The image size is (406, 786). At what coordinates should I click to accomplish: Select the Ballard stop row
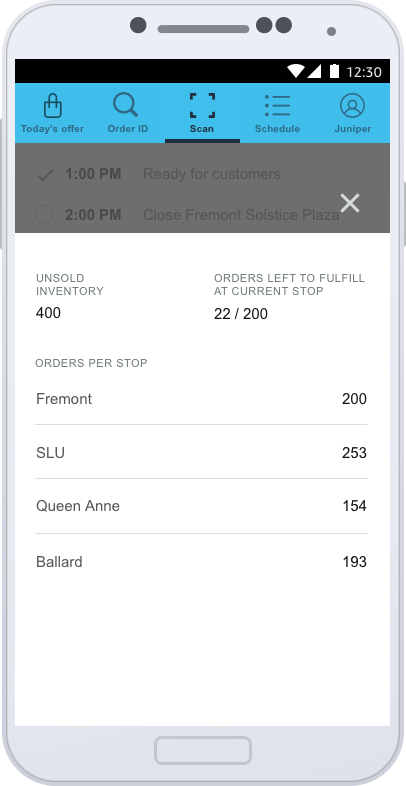pyautogui.click(x=201, y=561)
